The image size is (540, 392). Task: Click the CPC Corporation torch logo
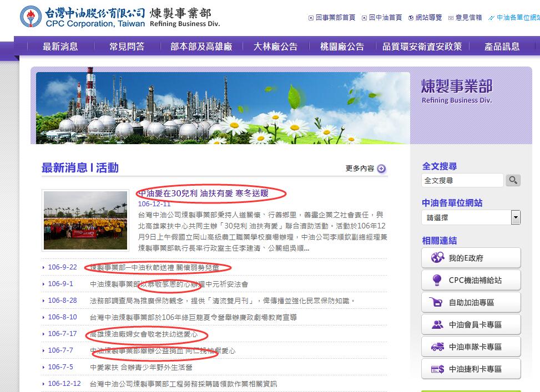31,17
